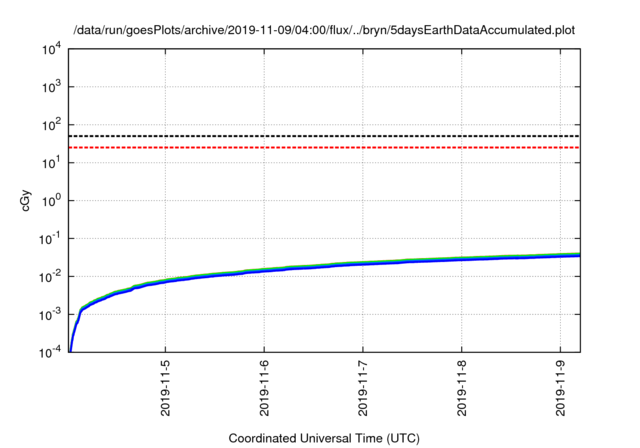Select the 10^-1 y-axis label
Viewport: 640px width, 448px height.
pos(50,239)
